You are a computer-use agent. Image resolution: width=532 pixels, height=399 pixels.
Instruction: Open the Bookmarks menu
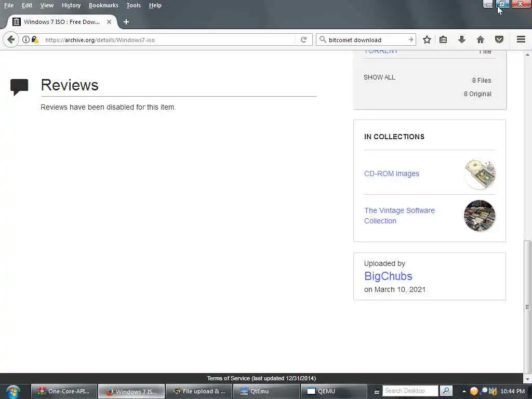pyautogui.click(x=103, y=5)
